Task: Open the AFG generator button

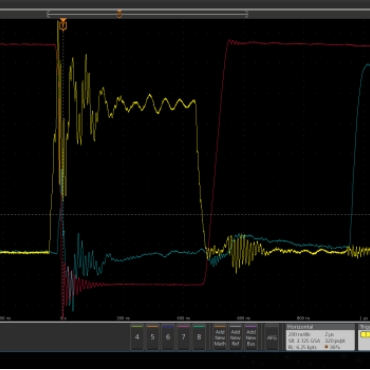Action: click(x=272, y=337)
